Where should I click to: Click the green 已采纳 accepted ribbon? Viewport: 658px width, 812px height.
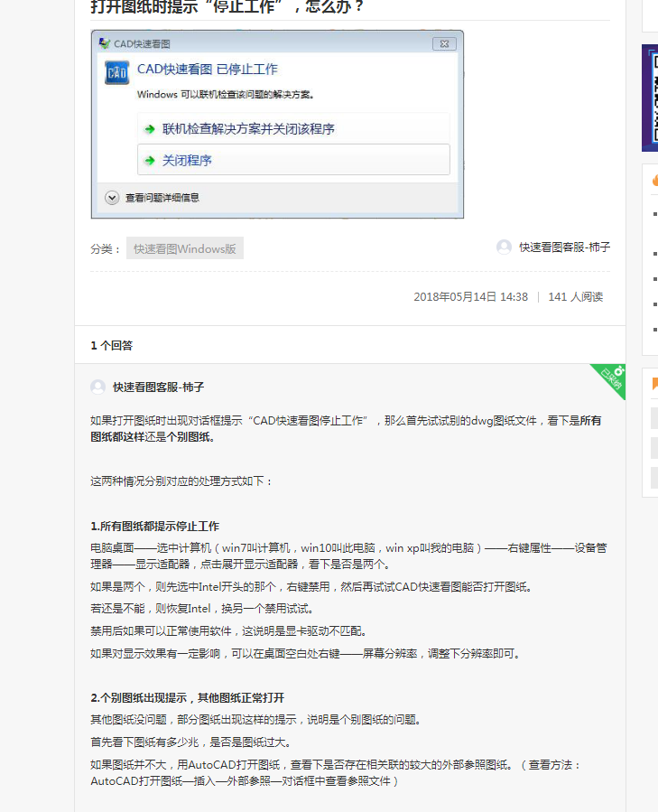pyautogui.click(x=612, y=378)
